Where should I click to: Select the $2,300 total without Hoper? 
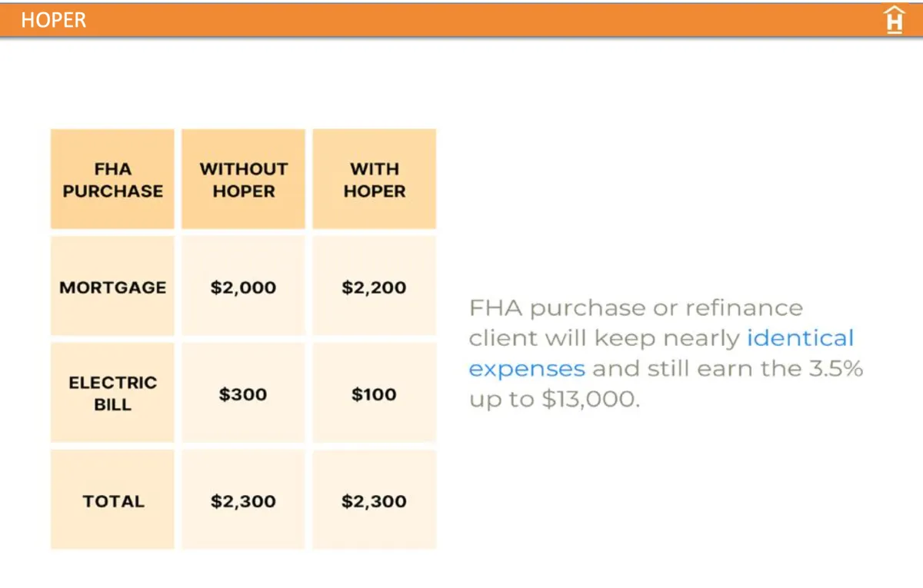click(243, 501)
